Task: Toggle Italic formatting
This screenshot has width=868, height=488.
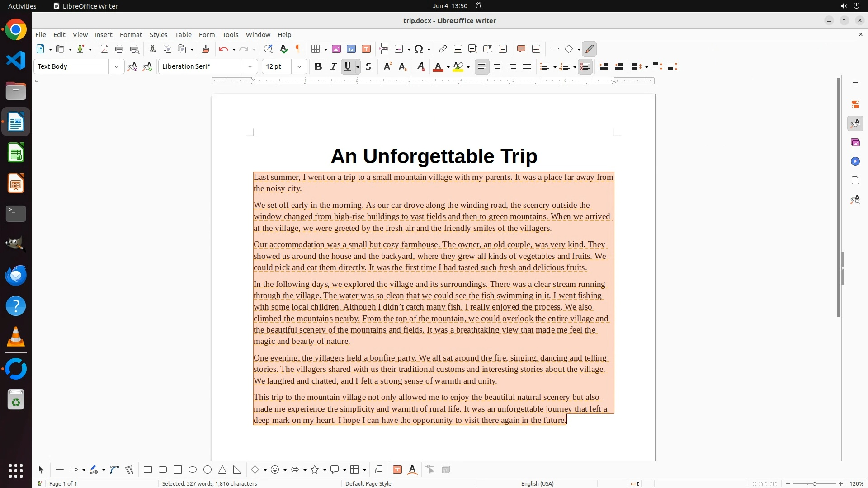Action: tap(333, 67)
